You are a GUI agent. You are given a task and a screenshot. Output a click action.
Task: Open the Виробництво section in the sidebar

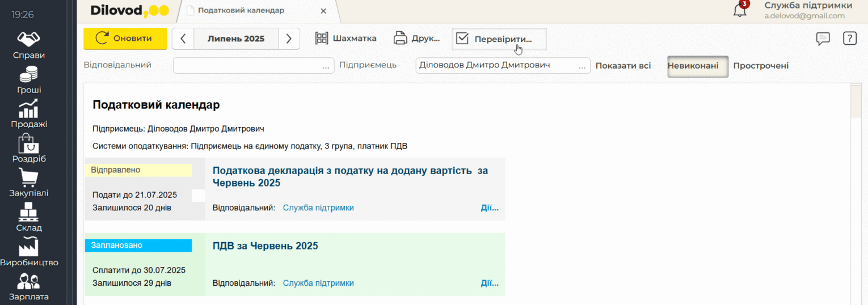coord(29,252)
